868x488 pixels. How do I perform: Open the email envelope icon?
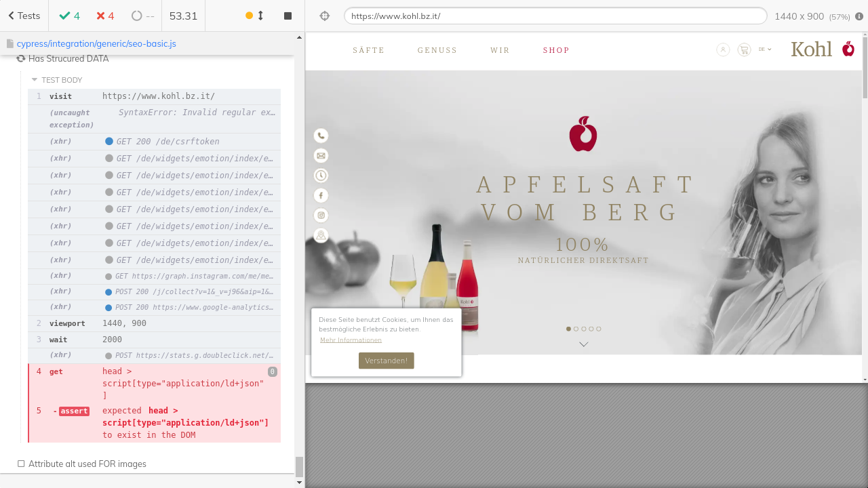tap(321, 156)
